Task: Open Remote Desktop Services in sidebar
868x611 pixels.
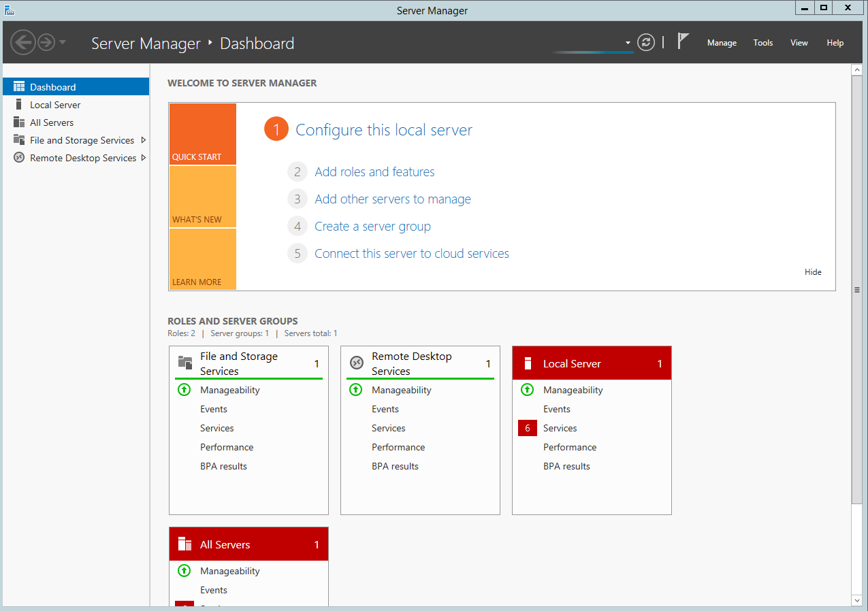Action: coord(83,158)
